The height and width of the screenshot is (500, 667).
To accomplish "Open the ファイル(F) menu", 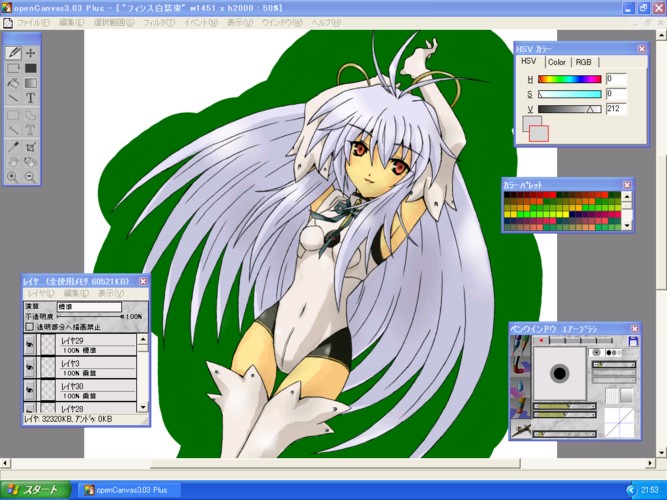I will 33,23.
